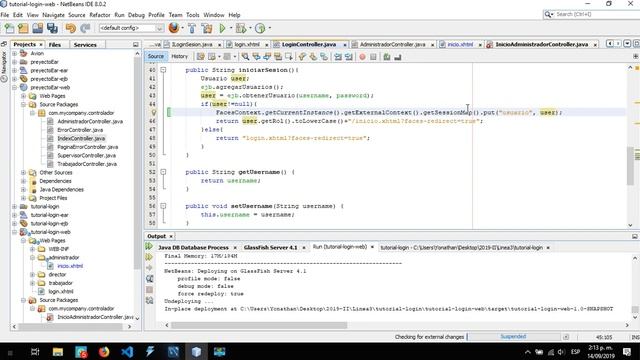Open Java DB Database Process output tab

pyautogui.click(x=193, y=247)
